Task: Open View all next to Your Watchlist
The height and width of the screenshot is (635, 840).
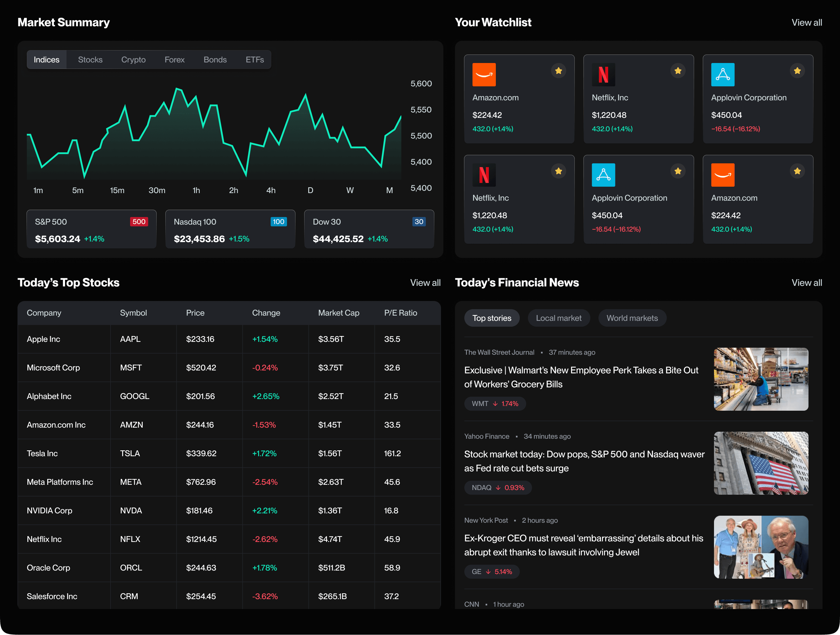Action: point(806,22)
